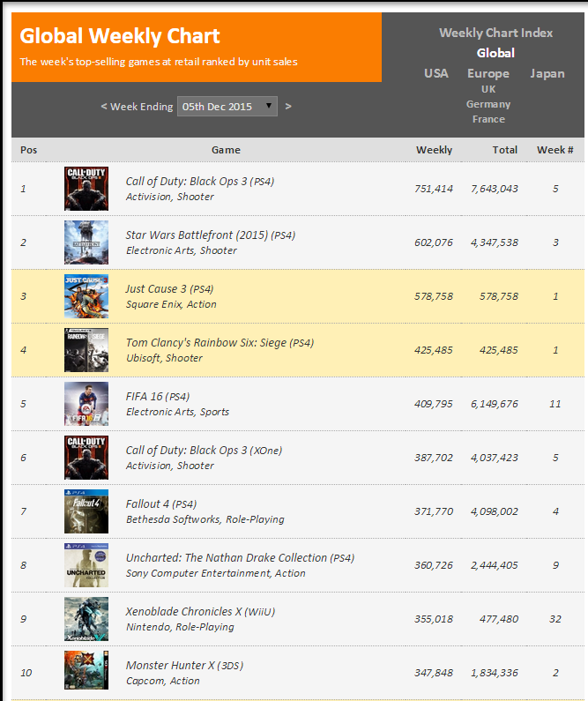
Task: Click the Fallout 4 box art
Action: click(x=86, y=511)
